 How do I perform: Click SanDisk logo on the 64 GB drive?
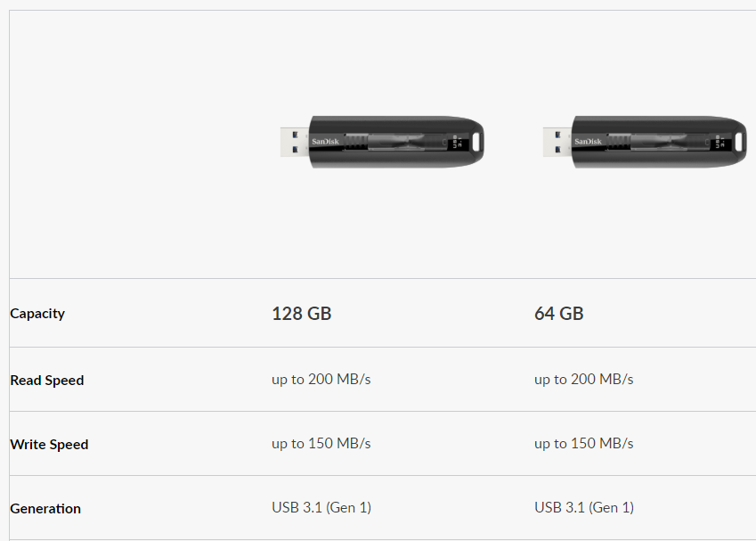tap(589, 142)
